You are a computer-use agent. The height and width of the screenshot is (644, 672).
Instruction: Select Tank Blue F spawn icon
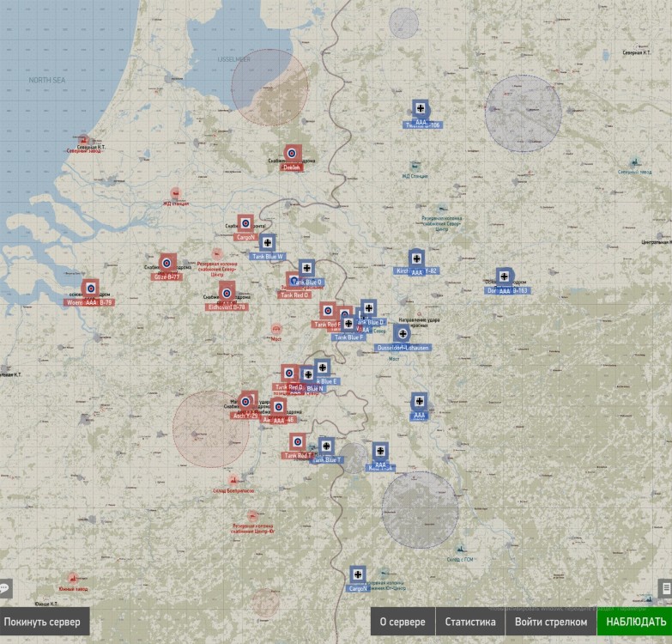348,324
